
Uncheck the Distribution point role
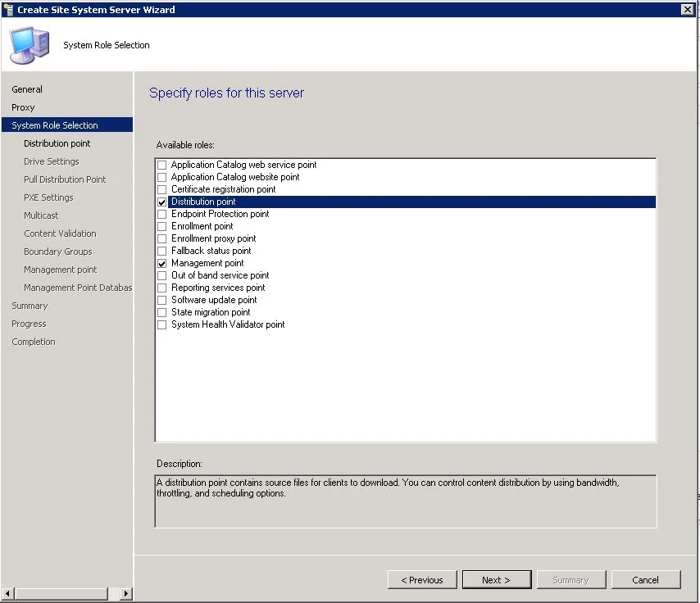click(x=161, y=202)
